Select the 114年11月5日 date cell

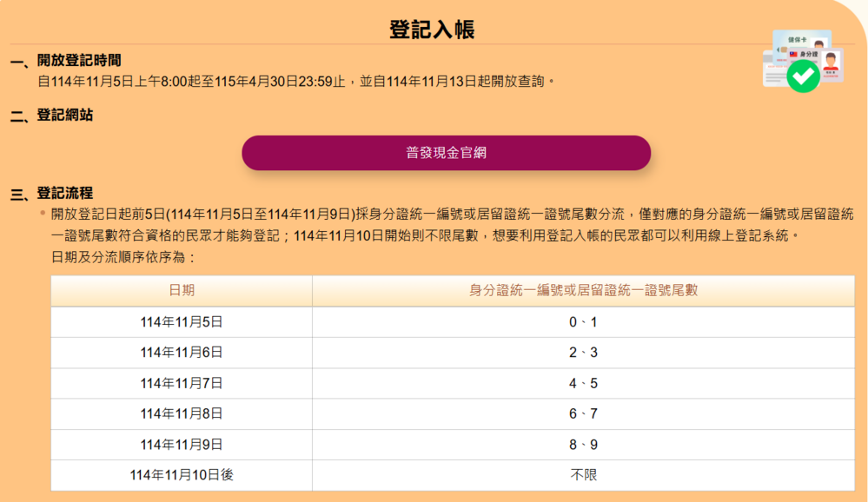(x=182, y=322)
